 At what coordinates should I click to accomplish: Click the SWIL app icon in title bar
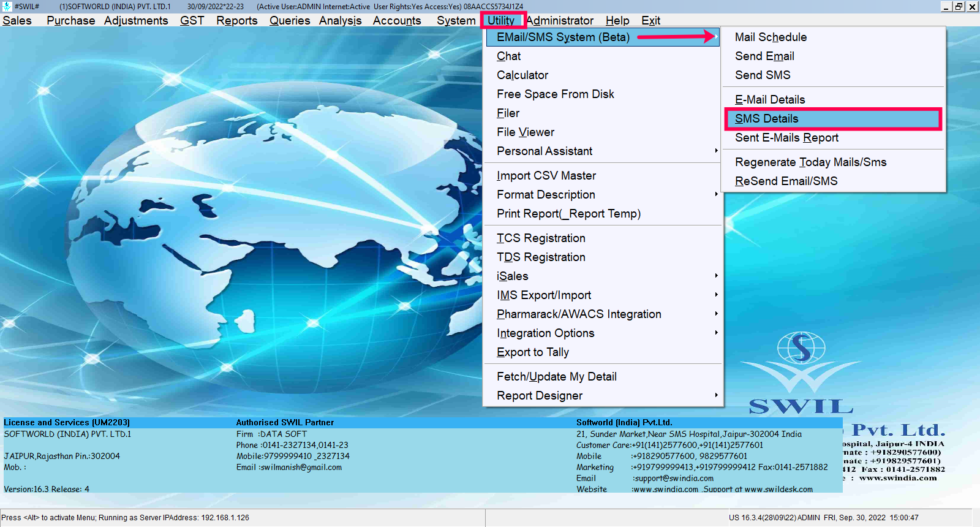(7, 6)
